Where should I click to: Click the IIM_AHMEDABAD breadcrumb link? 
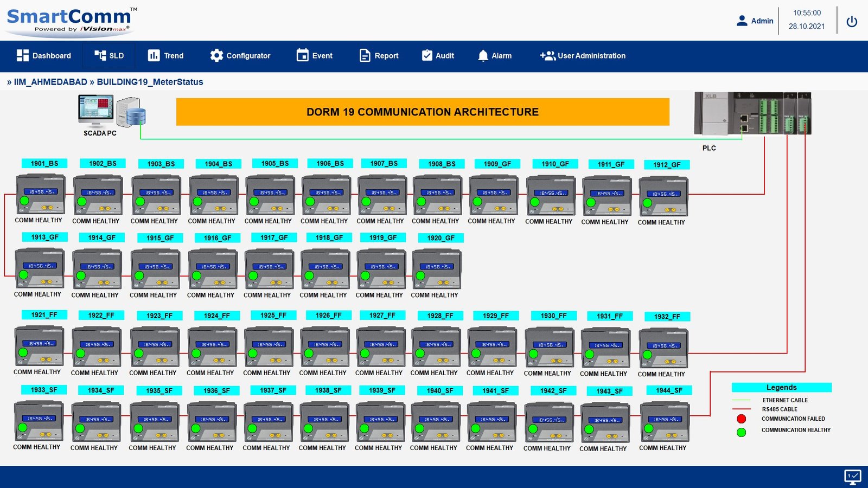50,82
